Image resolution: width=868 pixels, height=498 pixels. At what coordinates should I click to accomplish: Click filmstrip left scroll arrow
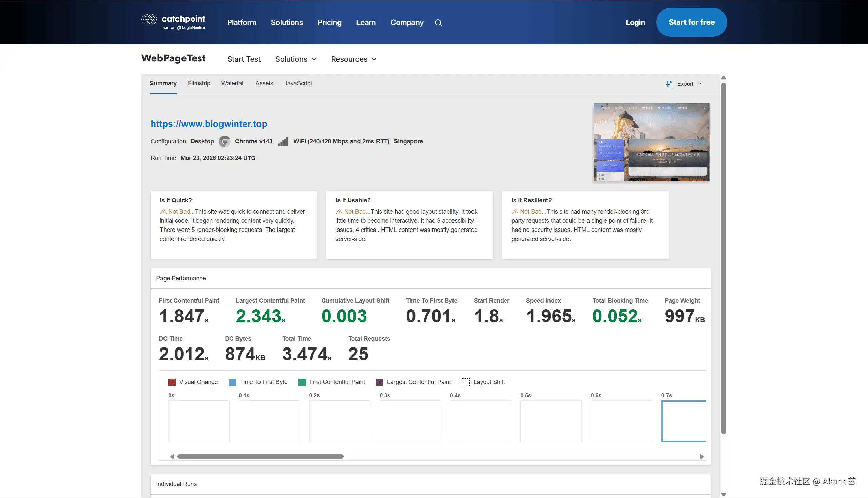coord(172,457)
